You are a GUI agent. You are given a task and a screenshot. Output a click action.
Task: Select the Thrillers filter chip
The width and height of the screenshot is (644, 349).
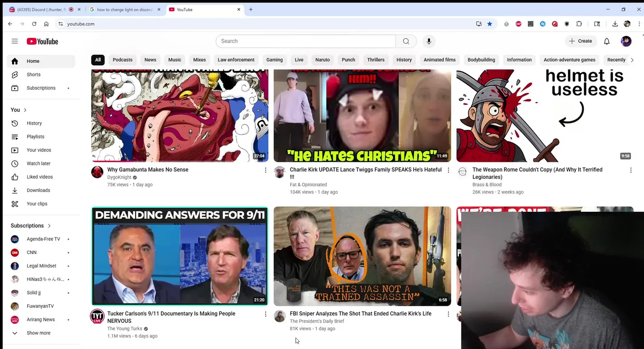pos(376,60)
